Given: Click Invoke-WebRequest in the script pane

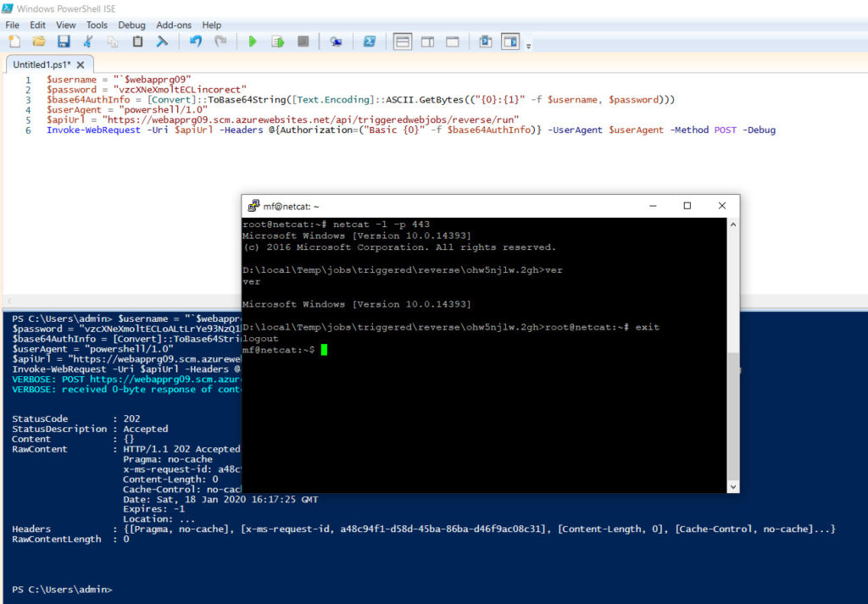Looking at the screenshot, I should point(93,130).
